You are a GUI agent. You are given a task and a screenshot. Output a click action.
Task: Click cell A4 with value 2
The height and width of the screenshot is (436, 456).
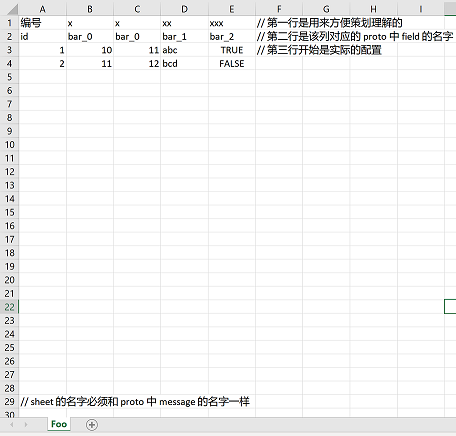coord(42,63)
